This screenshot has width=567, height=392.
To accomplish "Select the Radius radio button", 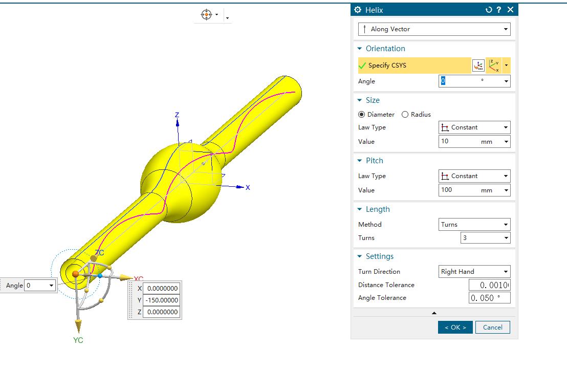I will point(405,114).
